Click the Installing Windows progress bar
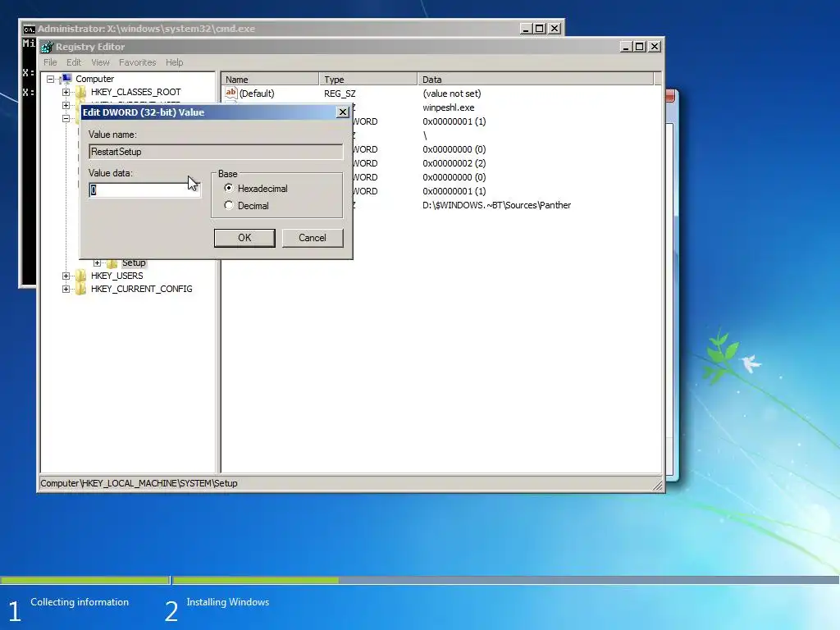 (505, 580)
